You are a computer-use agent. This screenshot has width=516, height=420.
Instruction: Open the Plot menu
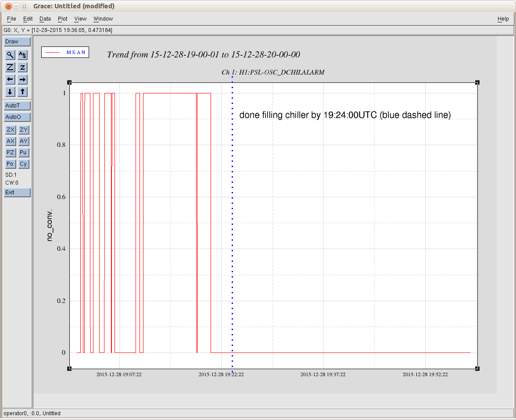(x=63, y=19)
